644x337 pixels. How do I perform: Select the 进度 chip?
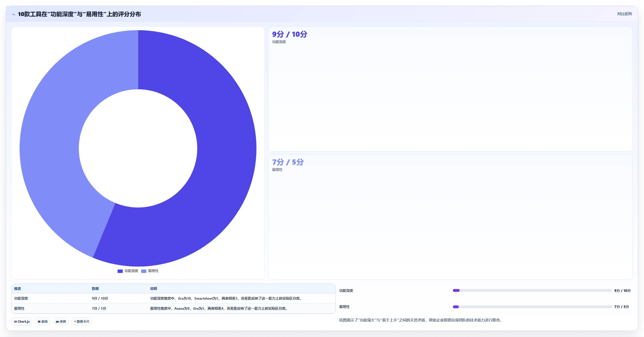point(61,321)
